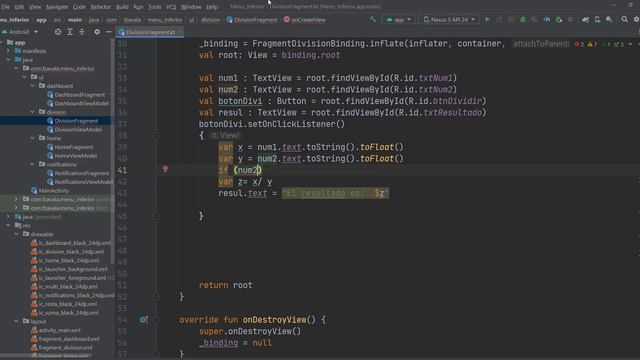Open the VCS menu
Image resolution: width=640 pixels, height=360 pixels.
(171, 7)
